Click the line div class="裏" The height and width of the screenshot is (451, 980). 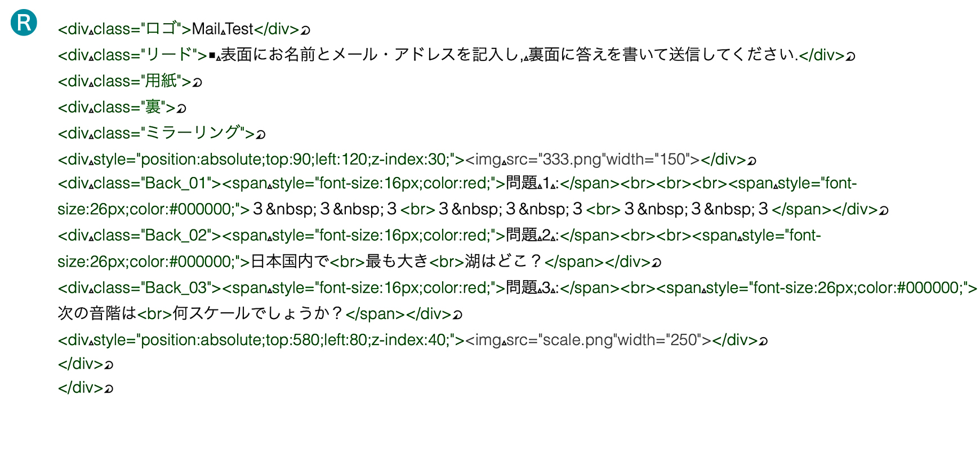[x=122, y=107]
